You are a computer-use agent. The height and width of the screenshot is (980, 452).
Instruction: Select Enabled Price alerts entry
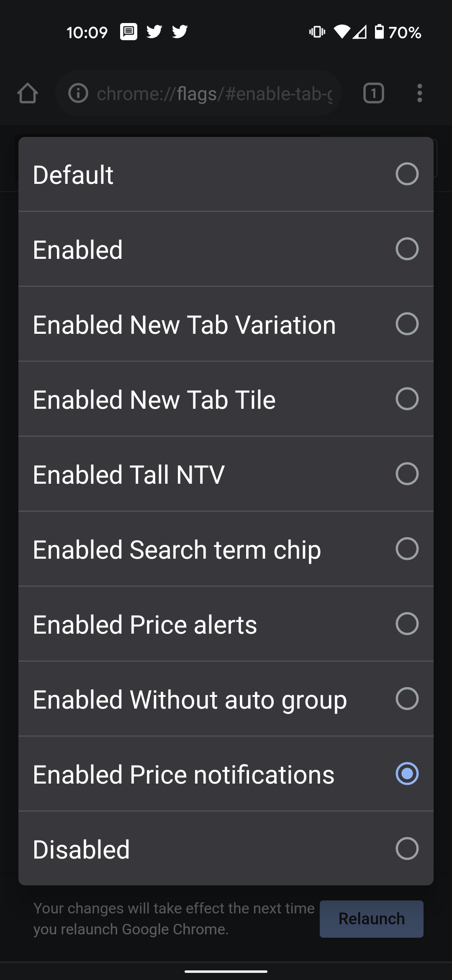click(407, 624)
